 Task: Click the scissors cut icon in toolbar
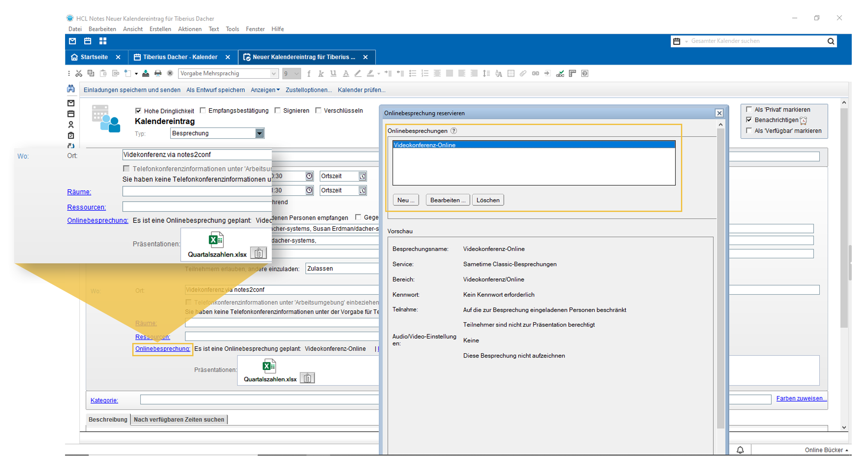[x=79, y=74]
